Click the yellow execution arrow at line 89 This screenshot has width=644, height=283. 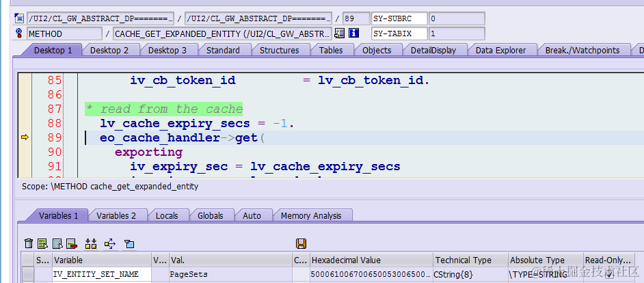pyautogui.click(x=25, y=137)
